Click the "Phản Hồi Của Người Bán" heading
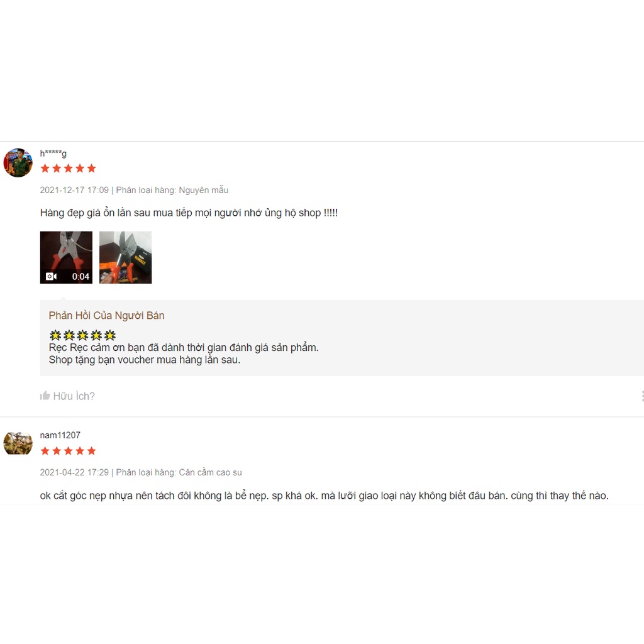The image size is (644, 644). point(106,315)
